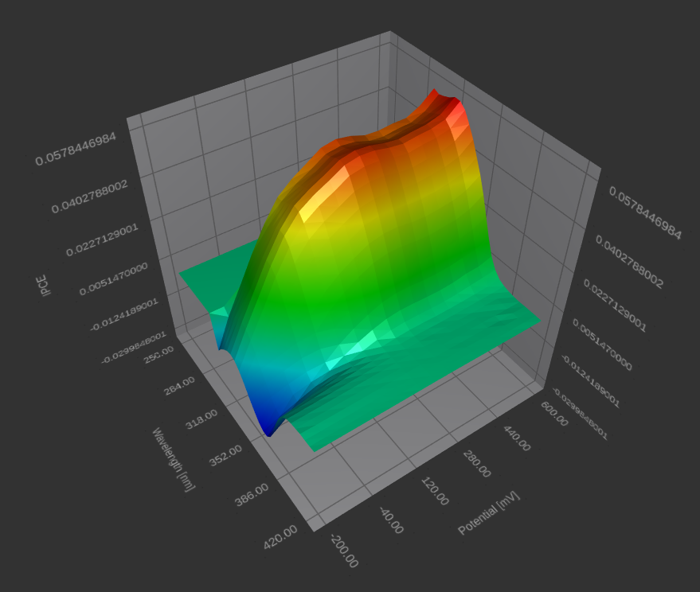The height and width of the screenshot is (592, 700).
Task: Click the Wavelength [nm] axis title
Action: [173, 459]
